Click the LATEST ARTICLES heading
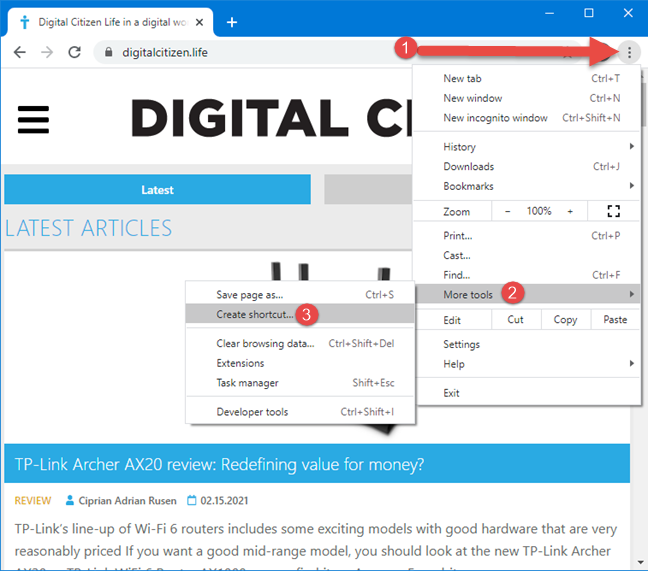The height and width of the screenshot is (571, 648). tap(88, 228)
